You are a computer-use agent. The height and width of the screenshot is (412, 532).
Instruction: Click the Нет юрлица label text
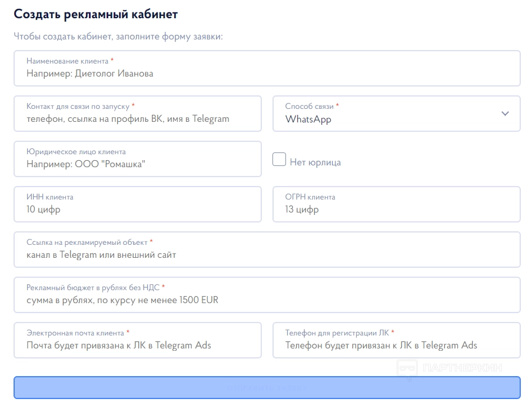(x=315, y=162)
